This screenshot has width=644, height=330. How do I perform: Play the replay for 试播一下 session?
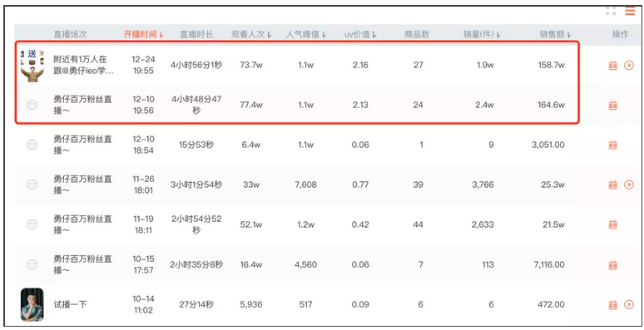(629, 304)
